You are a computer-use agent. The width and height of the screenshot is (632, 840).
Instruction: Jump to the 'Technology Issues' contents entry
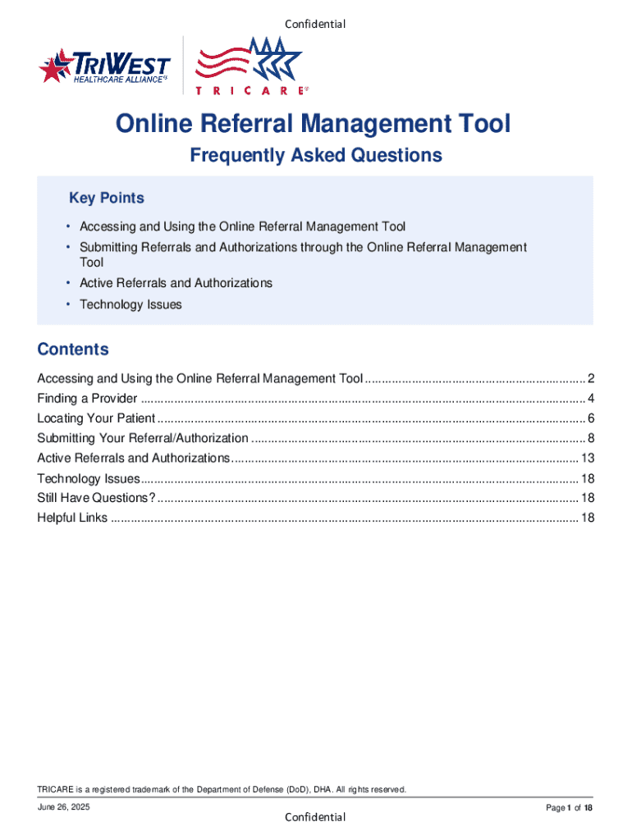click(x=89, y=478)
